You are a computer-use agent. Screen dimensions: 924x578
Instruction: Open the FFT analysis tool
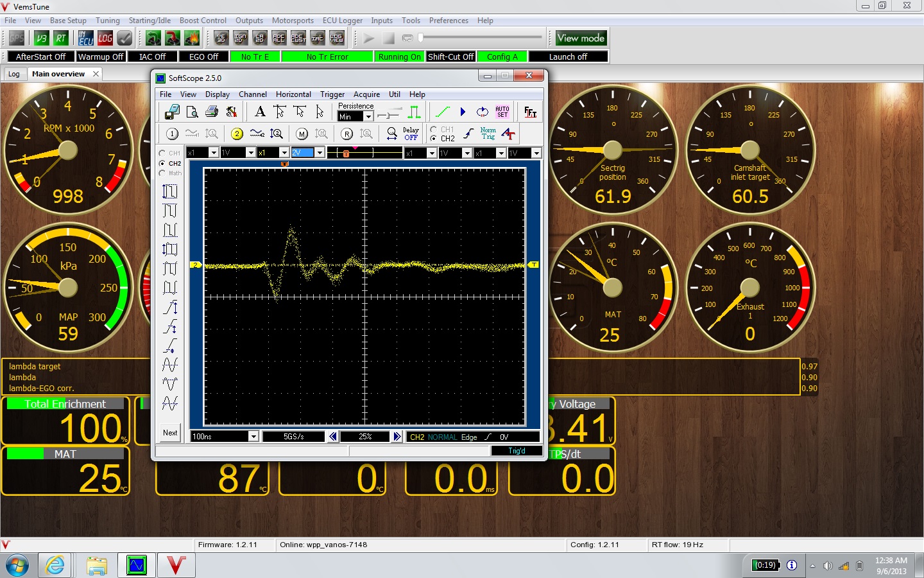(x=530, y=112)
